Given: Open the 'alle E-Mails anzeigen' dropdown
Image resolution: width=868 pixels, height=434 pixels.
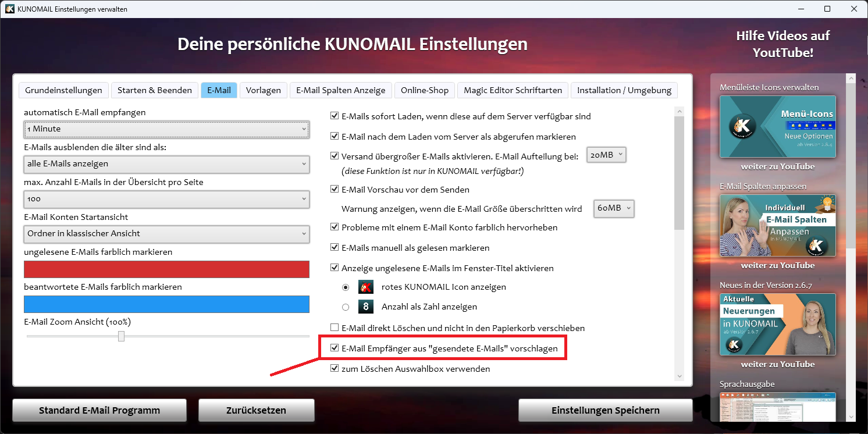Looking at the screenshot, I should 166,164.
